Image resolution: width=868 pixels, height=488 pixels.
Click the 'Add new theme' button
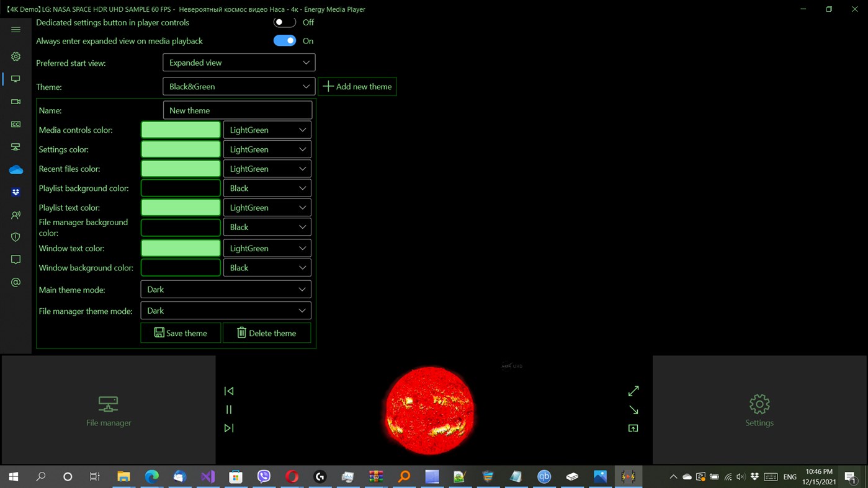pos(357,86)
